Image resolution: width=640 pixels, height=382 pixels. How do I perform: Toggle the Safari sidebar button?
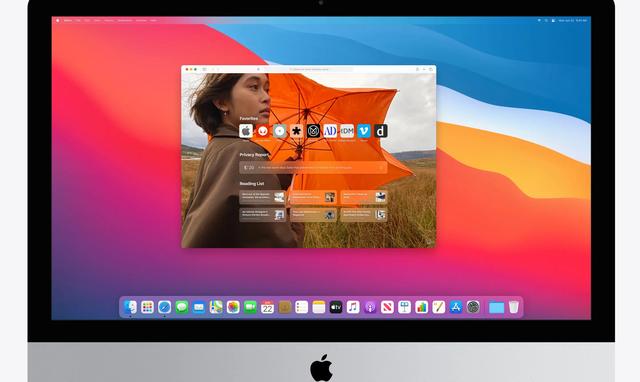[204, 69]
